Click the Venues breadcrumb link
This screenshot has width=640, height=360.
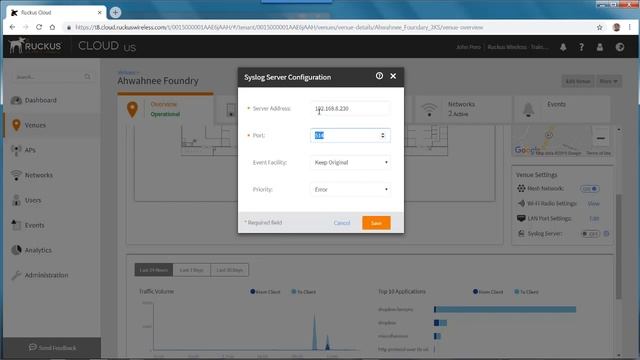(x=127, y=72)
